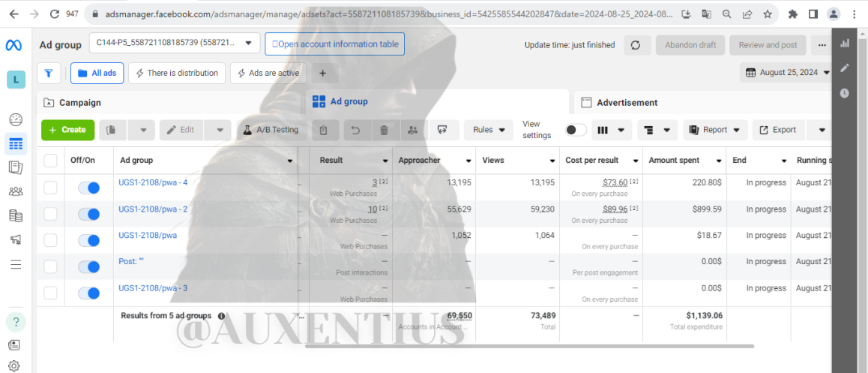This screenshot has width=868, height=373.
Task: Toggle the View settings switch
Action: 576,130
